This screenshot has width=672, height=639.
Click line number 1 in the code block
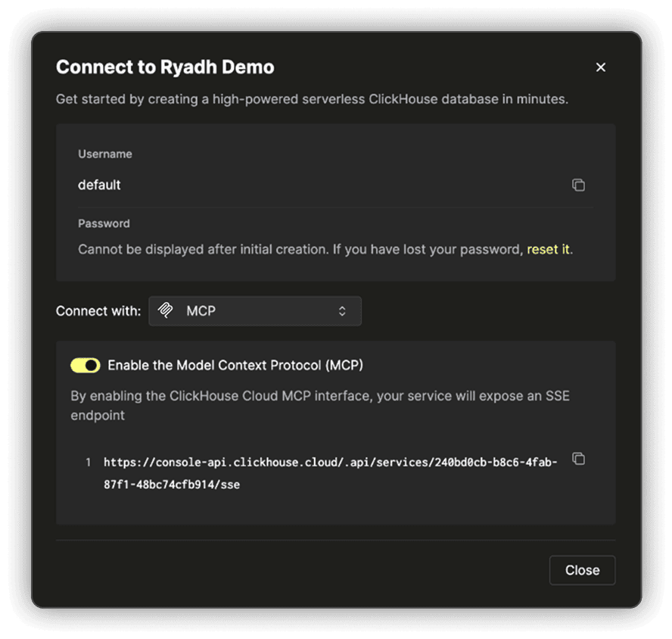[89, 462]
